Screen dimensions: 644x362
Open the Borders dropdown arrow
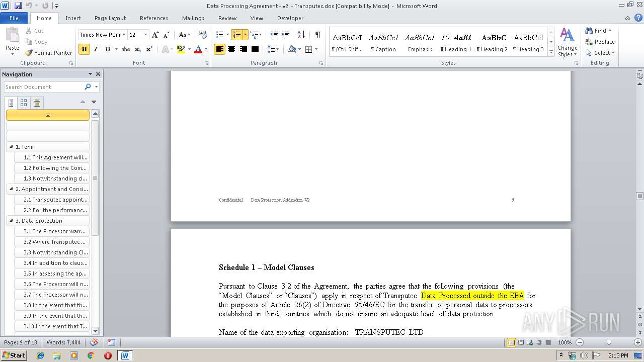[x=316, y=49]
